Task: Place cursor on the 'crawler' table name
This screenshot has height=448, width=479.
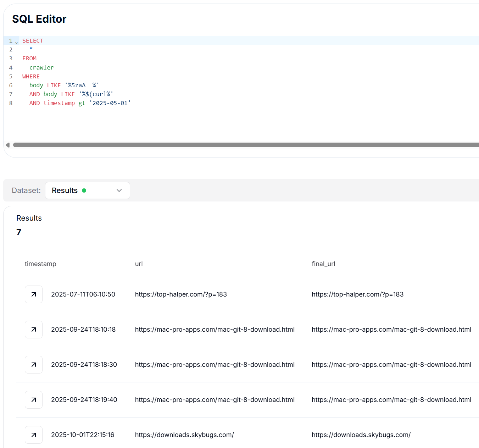Action: (41, 67)
